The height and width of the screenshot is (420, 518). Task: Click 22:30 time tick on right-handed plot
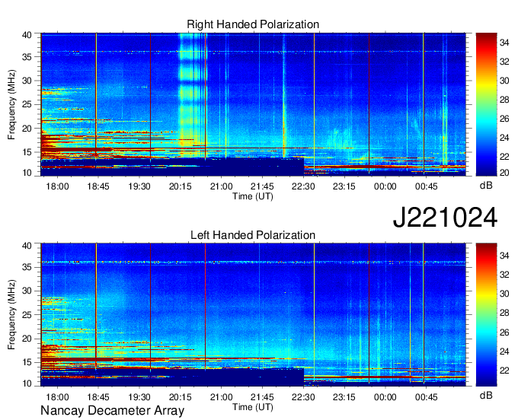pos(303,186)
